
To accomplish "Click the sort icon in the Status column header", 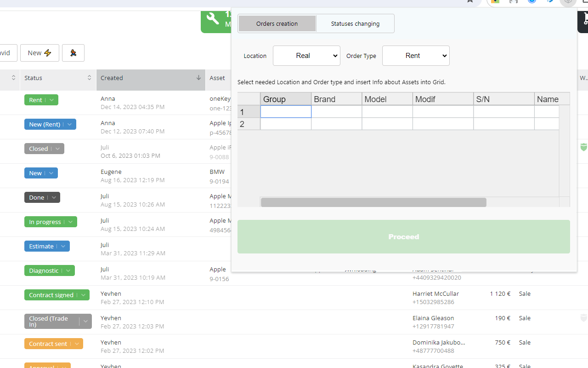I will coord(89,78).
